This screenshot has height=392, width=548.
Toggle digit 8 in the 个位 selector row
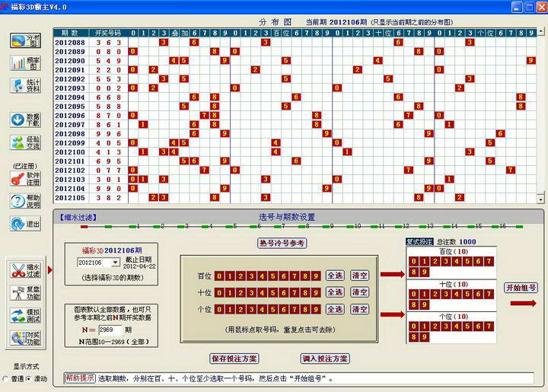coord(305,309)
